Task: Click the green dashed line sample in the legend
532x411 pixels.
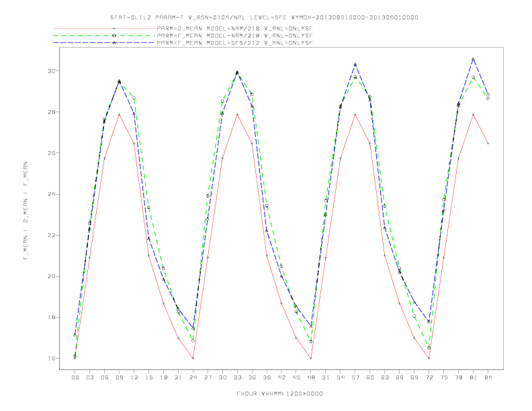Action: coord(104,36)
